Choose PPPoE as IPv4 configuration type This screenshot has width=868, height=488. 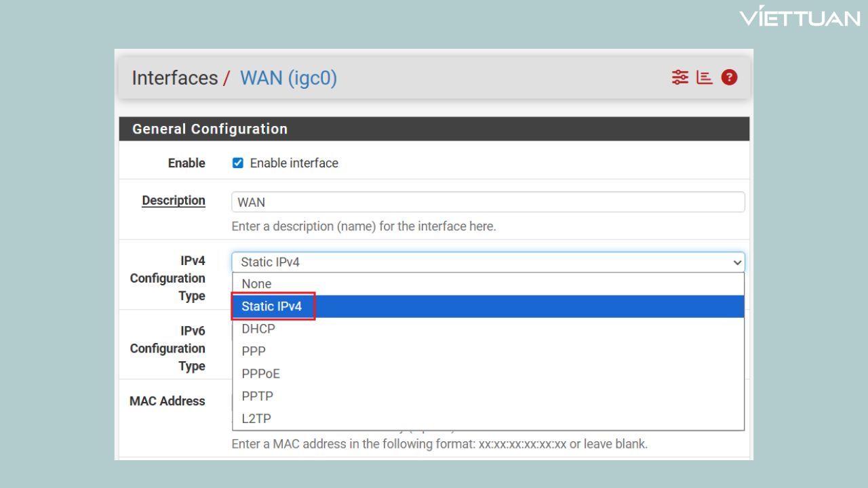click(260, 373)
